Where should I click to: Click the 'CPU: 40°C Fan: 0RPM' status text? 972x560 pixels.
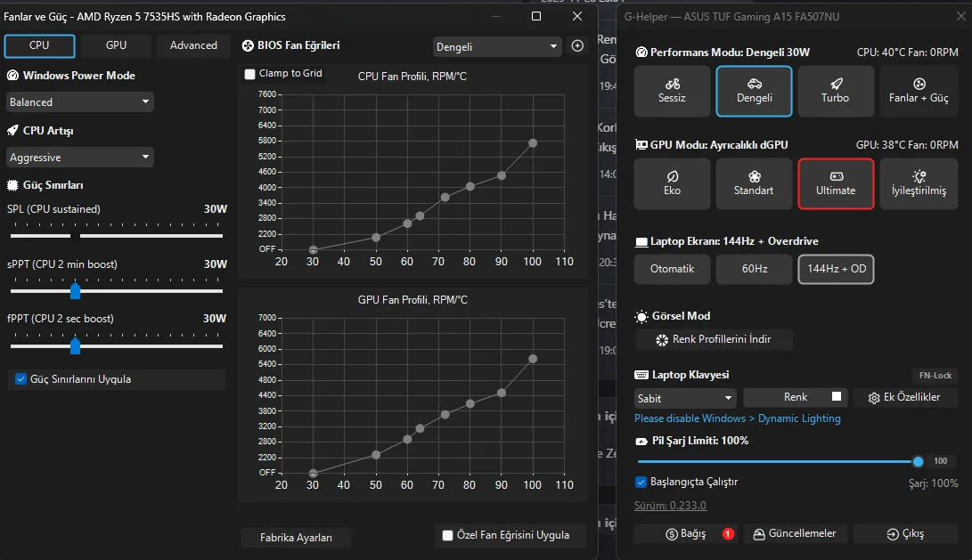pos(908,52)
